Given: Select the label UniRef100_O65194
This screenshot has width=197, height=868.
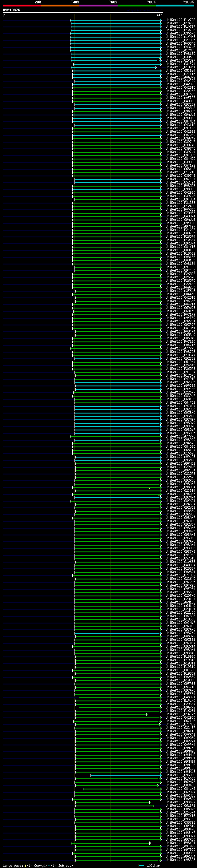Looking at the screenshot, I should point(180,450).
